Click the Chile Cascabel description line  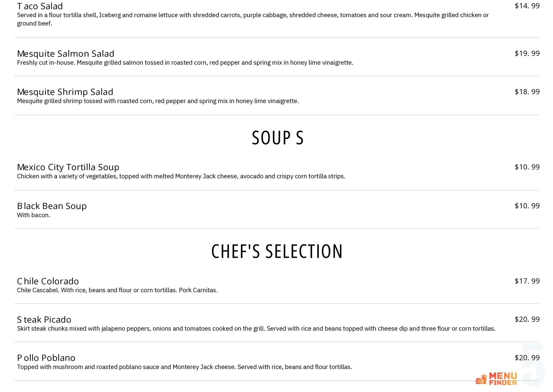click(x=117, y=290)
